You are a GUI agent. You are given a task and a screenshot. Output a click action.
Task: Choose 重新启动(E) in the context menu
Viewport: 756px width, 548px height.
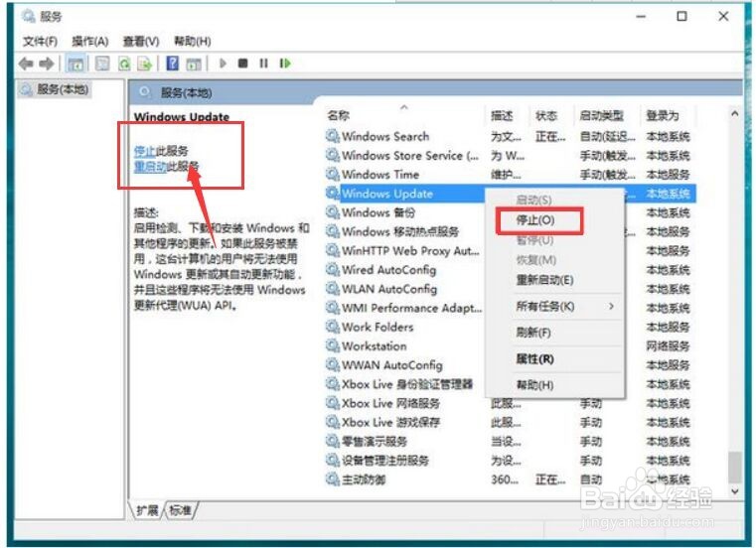coord(544,280)
